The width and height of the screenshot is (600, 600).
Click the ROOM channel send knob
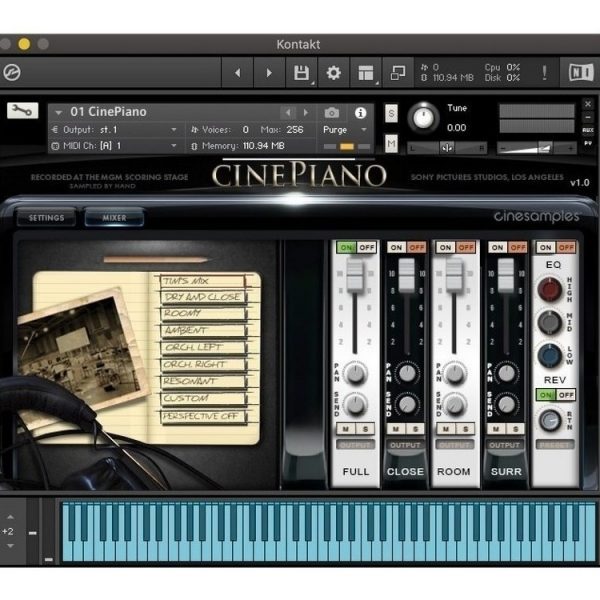[455, 405]
